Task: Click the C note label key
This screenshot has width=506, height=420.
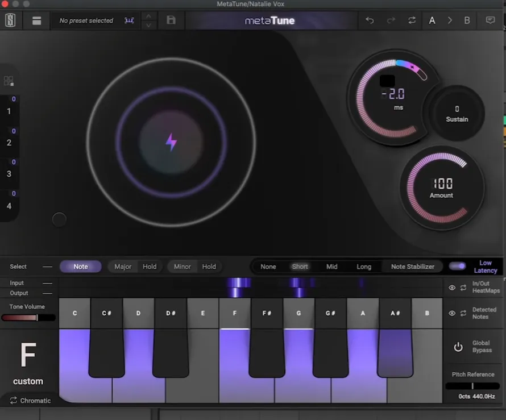Action: [x=74, y=313]
